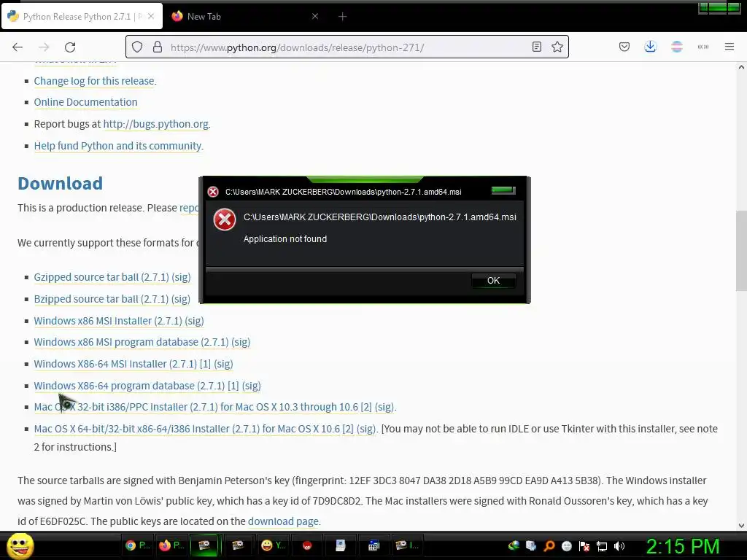Open the volume speaker tray icon
Viewport: 747px width, 560px height.
619,546
